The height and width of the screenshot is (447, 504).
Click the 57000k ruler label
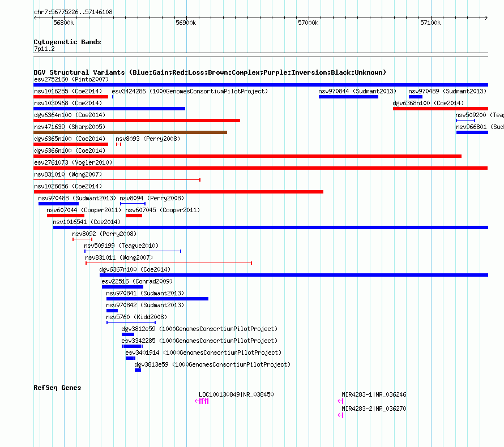308,23
